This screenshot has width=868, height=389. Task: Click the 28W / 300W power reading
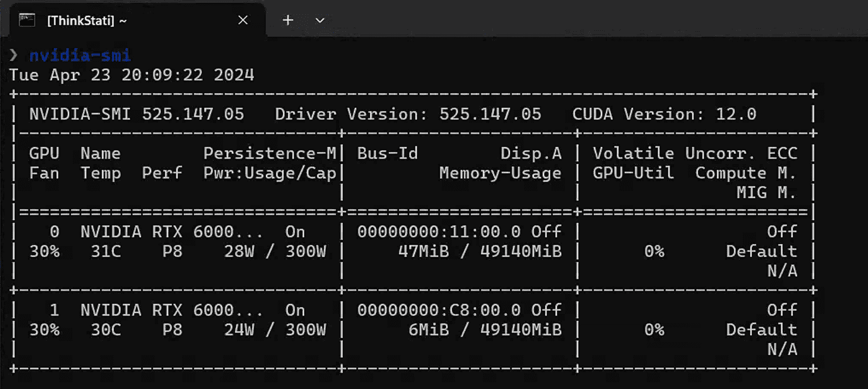point(274,251)
